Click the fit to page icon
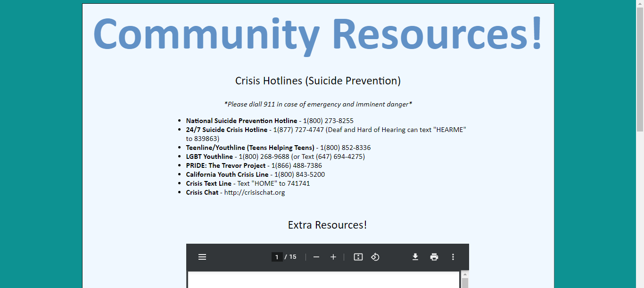644x288 pixels. click(x=358, y=257)
